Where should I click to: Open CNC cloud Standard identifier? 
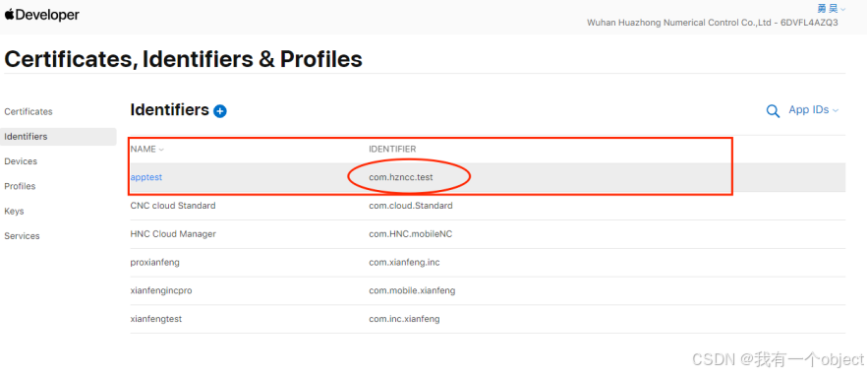pos(173,206)
